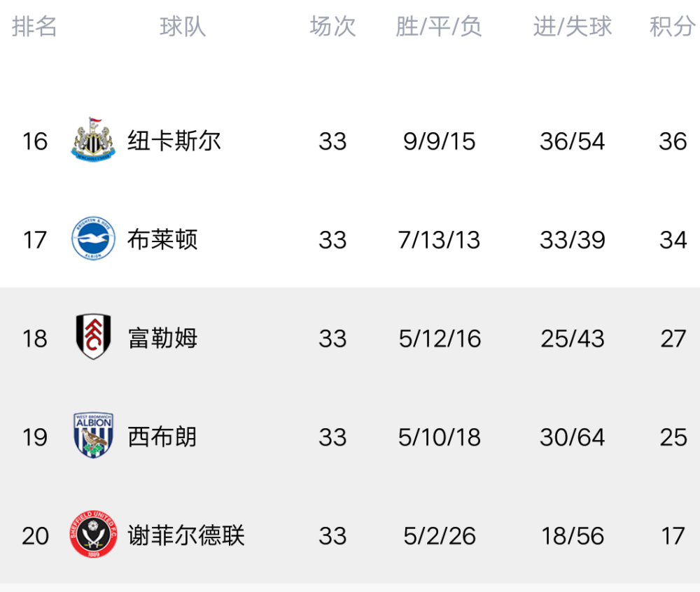Open team page for 纽卡斯尔
This screenshot has height=592, width=700.
click(174, 141)
